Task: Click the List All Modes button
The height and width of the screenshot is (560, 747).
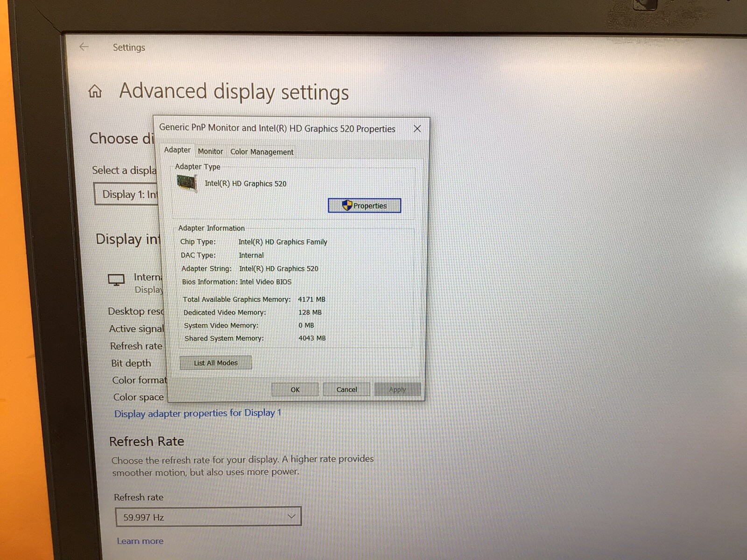Action: point(216,363)
